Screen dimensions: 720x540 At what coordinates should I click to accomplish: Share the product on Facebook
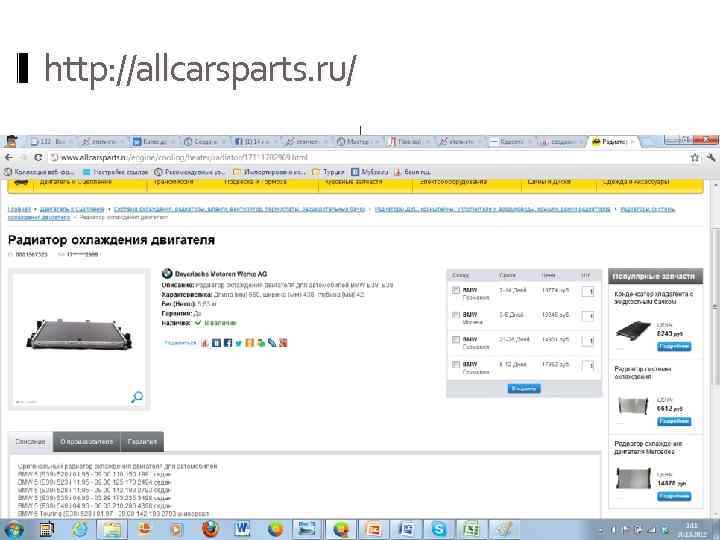click(228, 343)
